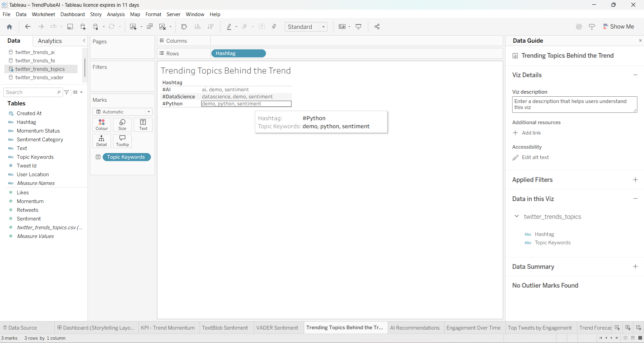
Task: Click the Show Me button
Action: (619, 27)
